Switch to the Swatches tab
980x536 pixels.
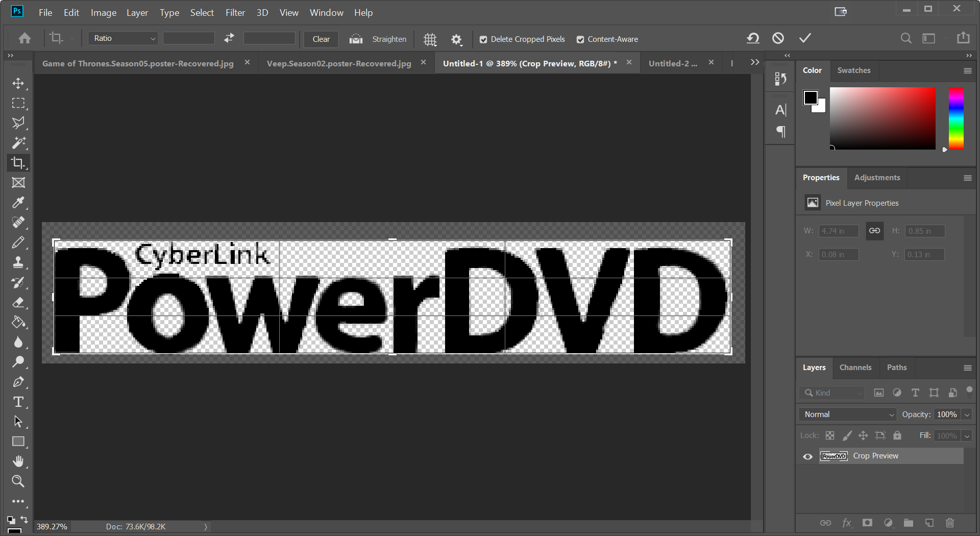(854, 70)
